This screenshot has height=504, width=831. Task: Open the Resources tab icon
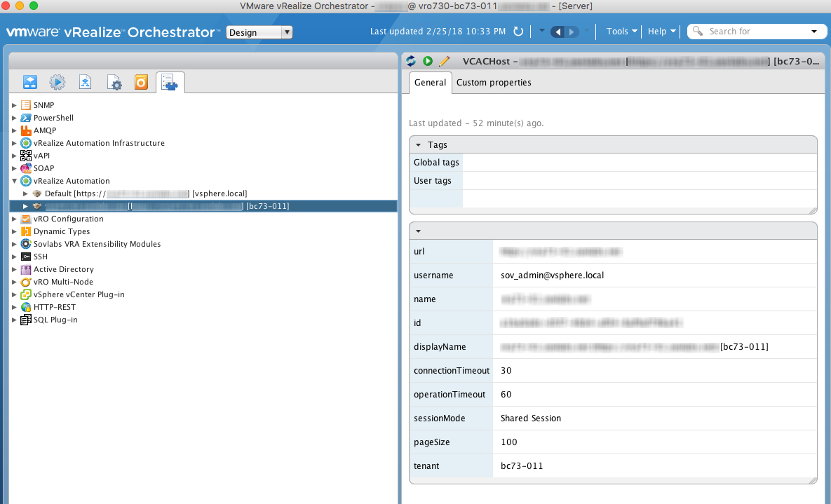click(85, 82)
